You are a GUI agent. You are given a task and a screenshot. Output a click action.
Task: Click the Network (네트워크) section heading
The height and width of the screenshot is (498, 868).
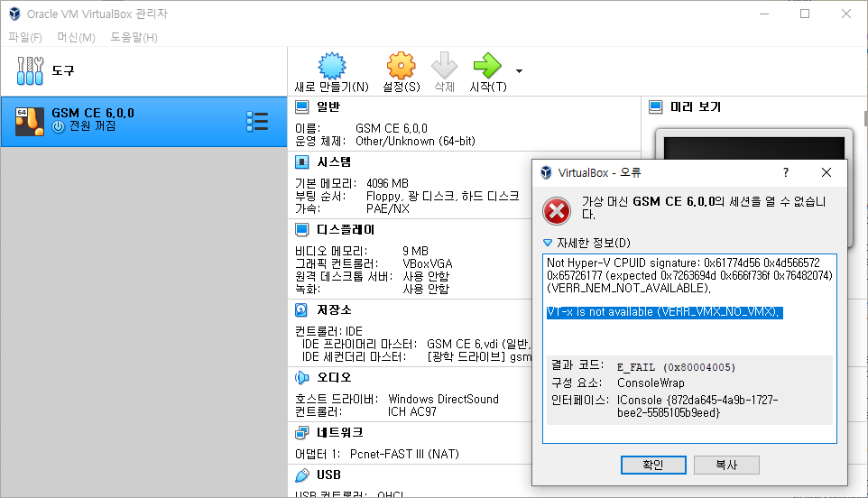[x=340, y=432]
